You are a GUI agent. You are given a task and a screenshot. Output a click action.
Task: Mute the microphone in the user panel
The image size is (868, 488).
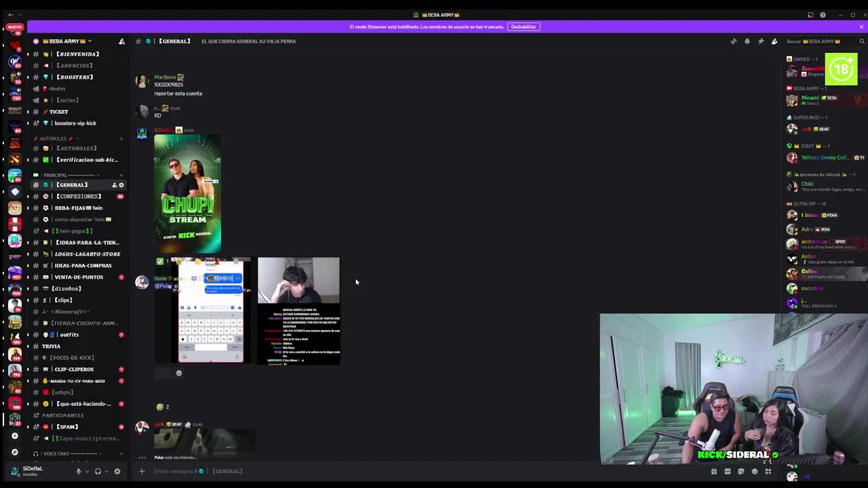[x=78, y=471]
